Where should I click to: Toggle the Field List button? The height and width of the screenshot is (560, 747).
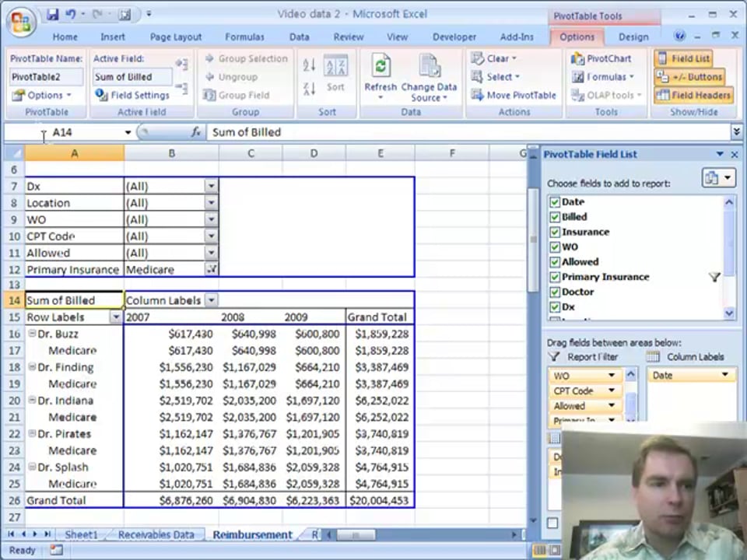point(683,58)
